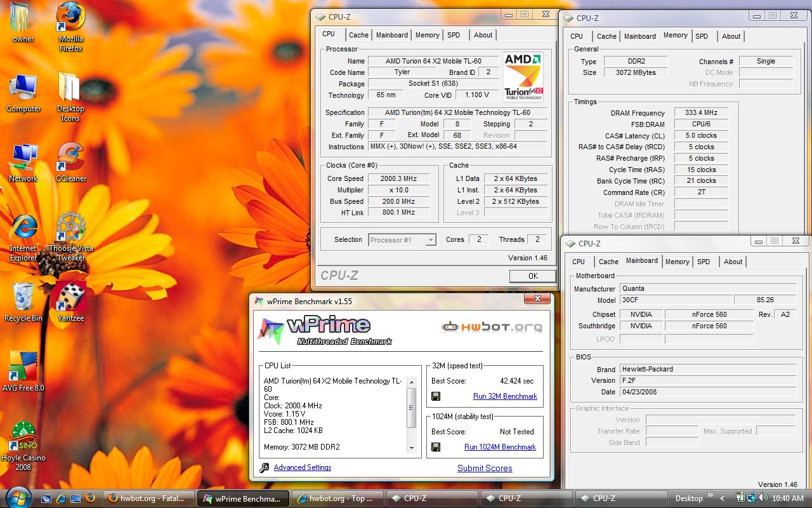Viewport: 812px width, 508px height.
Task: Launch CCleaner from the desktop
Action: point(71,163)
